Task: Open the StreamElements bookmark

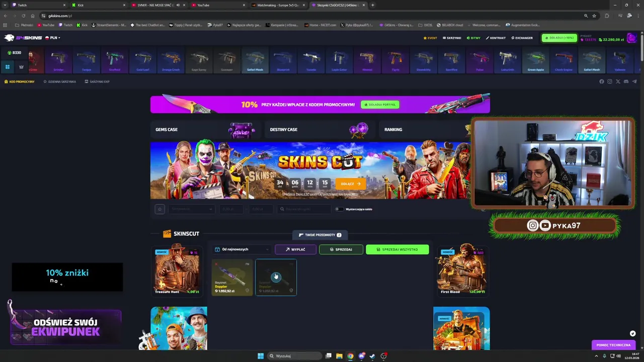Action: [x=109, y=25]
